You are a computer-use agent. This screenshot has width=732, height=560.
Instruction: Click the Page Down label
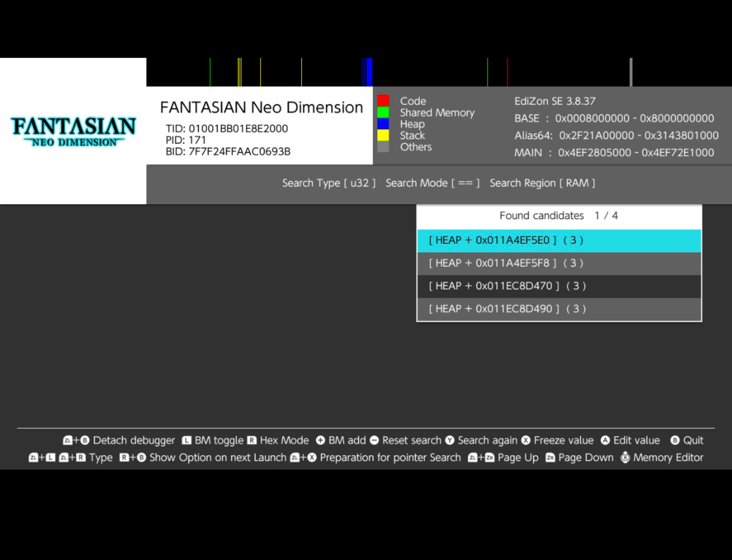pyautogui.click(x=586, y=458)
